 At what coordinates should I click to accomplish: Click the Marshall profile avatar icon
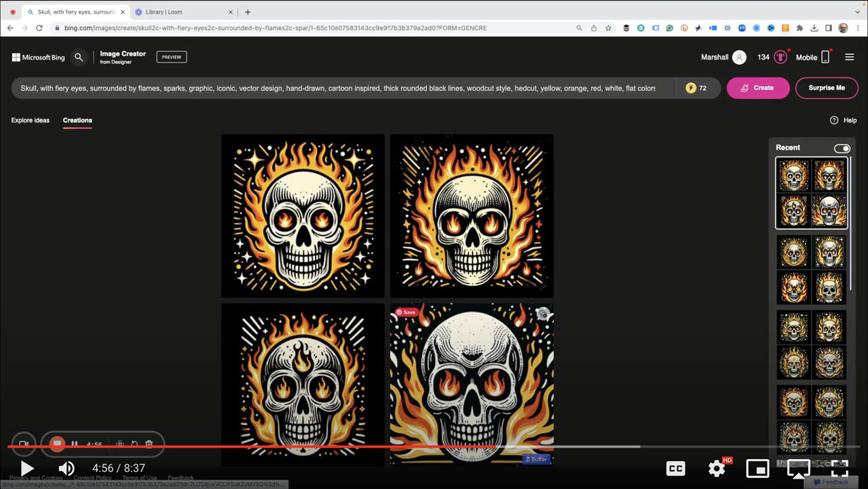click(740, 58)
